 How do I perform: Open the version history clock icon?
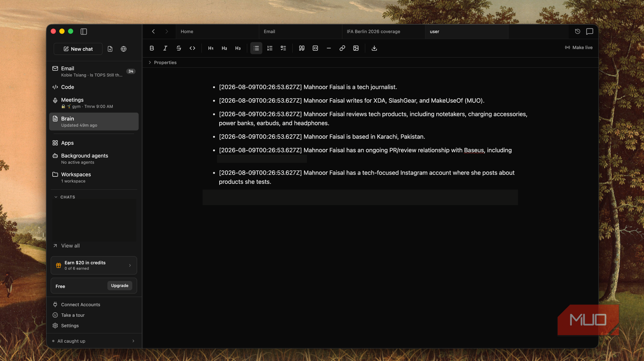coord(578,31)
